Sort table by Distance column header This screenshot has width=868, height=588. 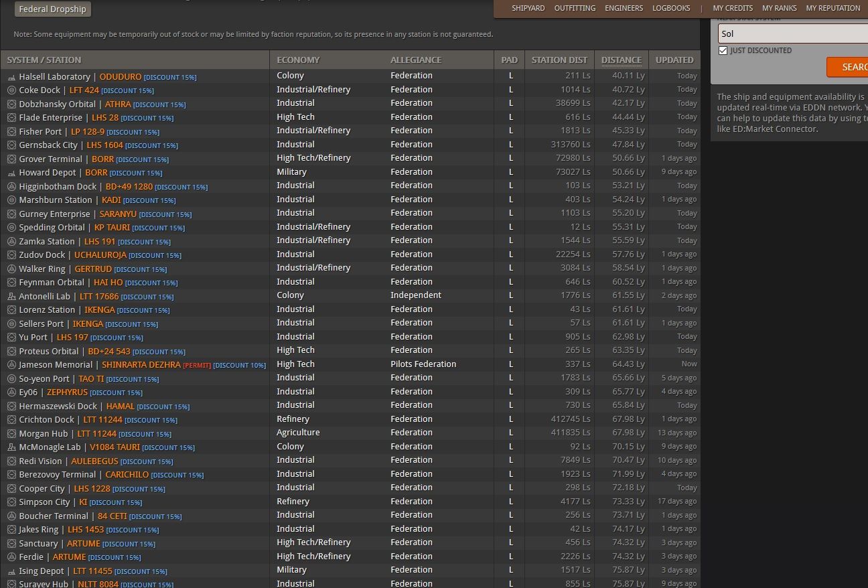[622, 60]
